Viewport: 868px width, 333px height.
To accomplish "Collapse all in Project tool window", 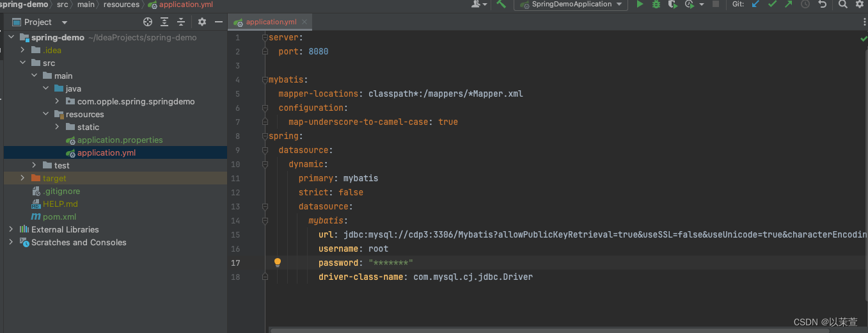I will [181, 22].
